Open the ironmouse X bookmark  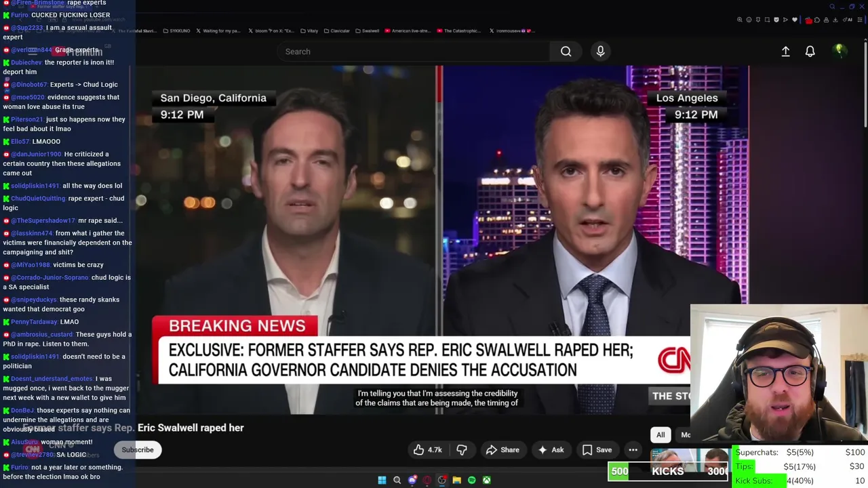click(511, 30)
